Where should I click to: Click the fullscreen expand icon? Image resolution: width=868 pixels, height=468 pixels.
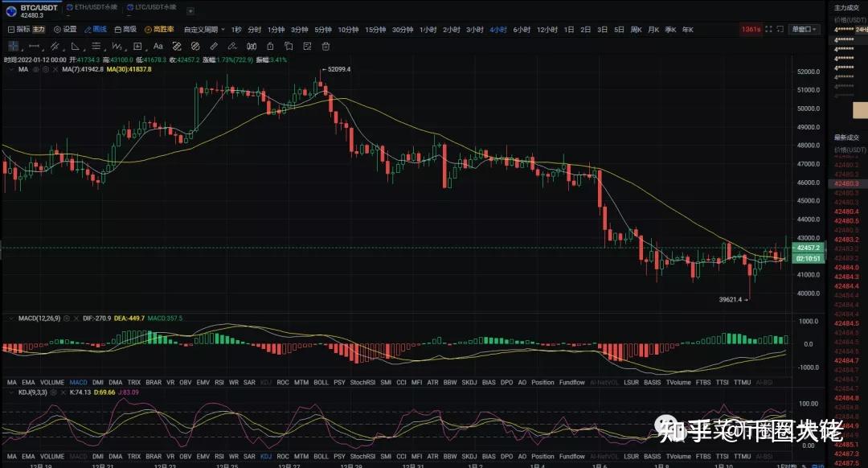click(768, 29)
